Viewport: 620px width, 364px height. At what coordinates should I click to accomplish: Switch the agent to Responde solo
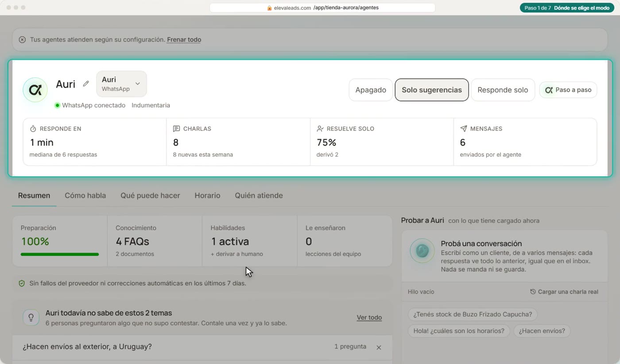tap(503, 90)
